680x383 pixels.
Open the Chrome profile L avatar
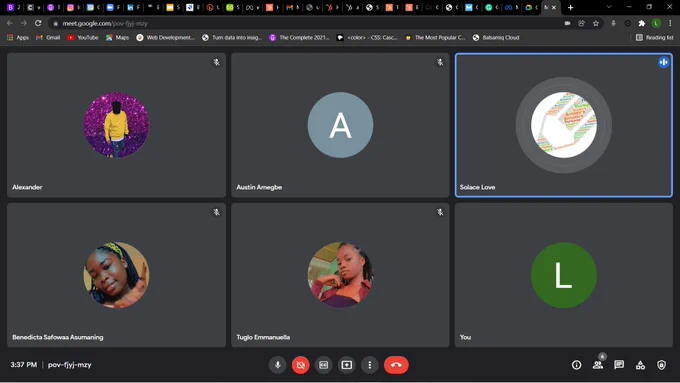656,23
